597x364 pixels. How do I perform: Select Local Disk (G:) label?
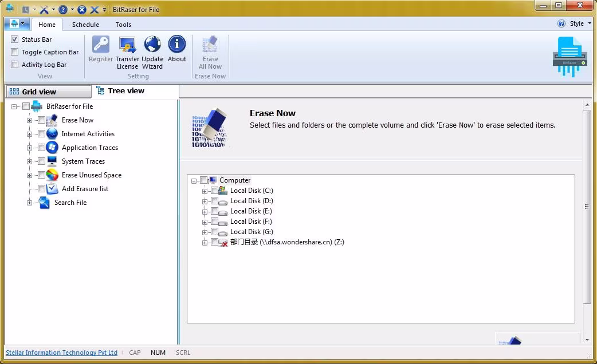[x=252, y=232]
